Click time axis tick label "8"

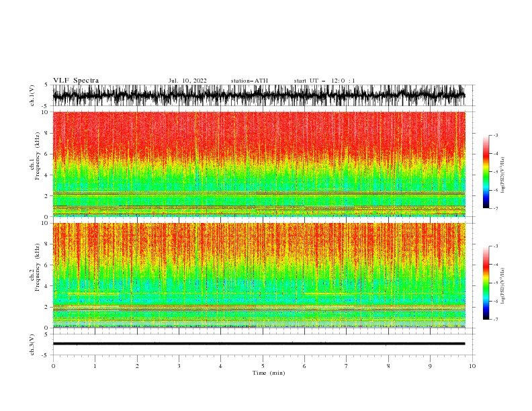coord(388,366)
